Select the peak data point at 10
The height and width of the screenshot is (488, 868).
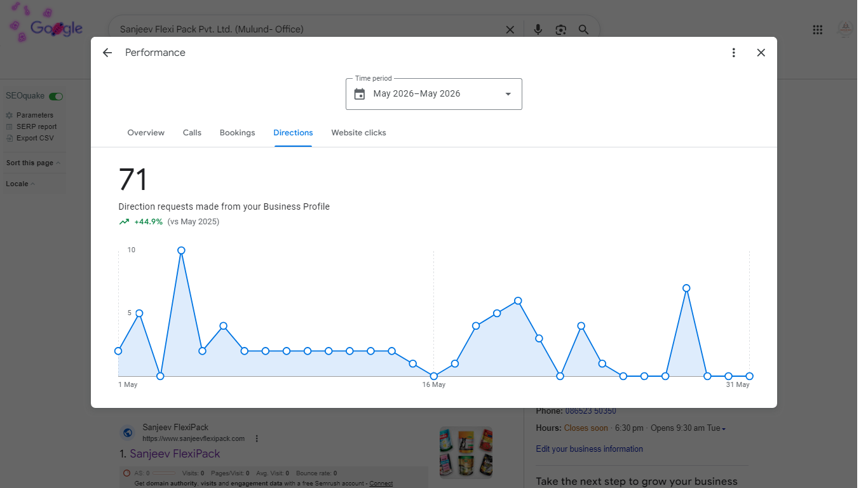[x=181, y=250]
